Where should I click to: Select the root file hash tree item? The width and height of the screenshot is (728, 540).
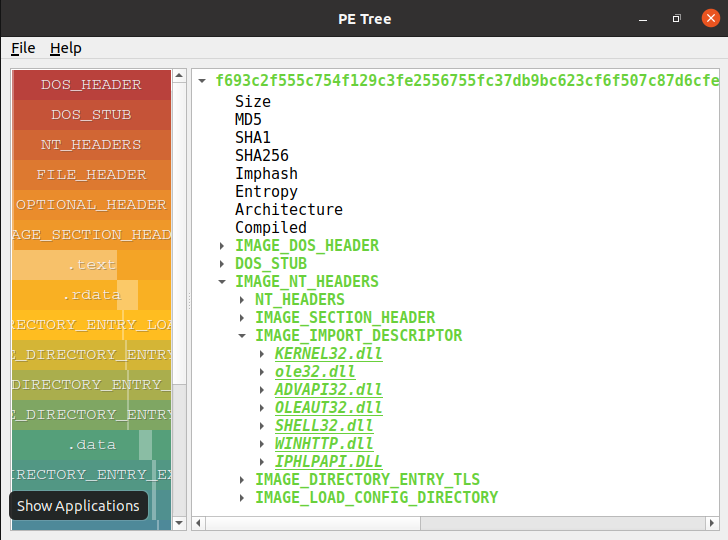coord(467,80)
